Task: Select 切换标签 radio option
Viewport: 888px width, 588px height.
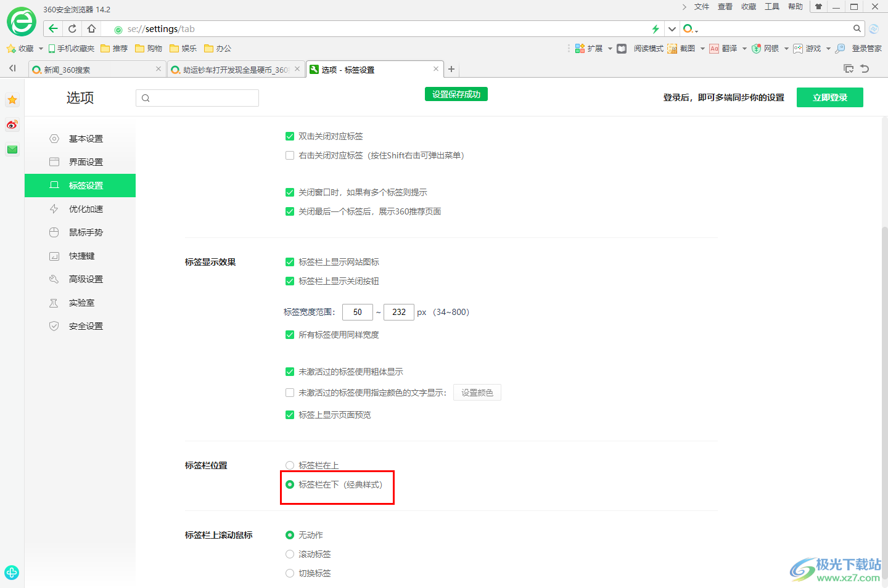Action: click(x=290, y=573)
